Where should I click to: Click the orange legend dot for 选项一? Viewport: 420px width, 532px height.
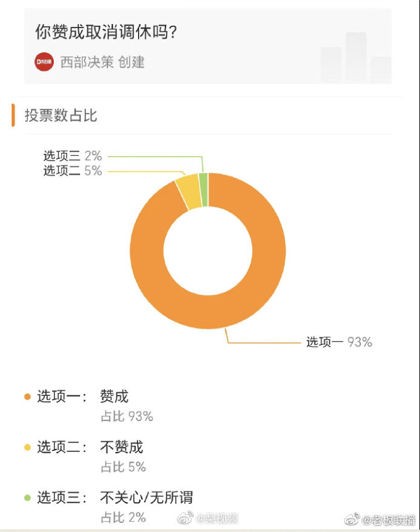(x=27, y=397)
